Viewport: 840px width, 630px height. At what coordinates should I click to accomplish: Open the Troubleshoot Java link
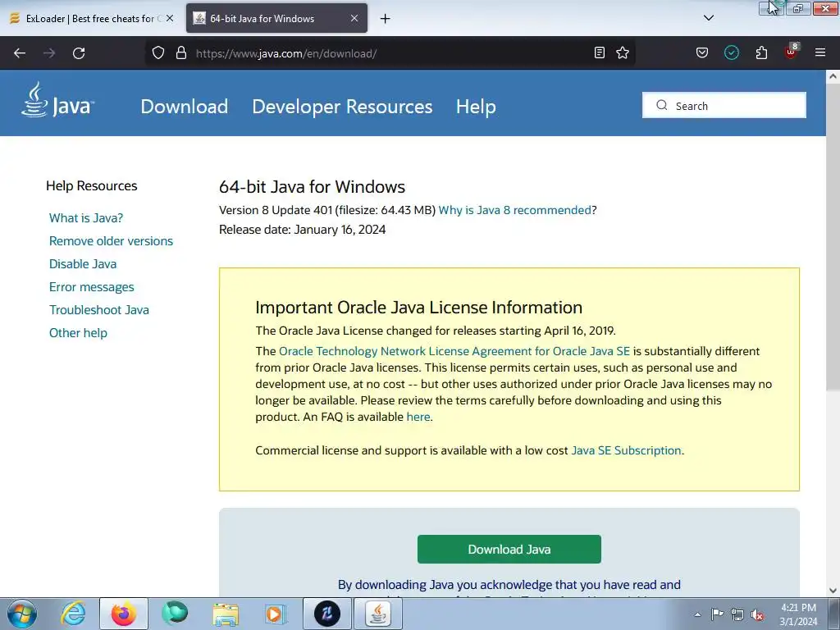click(x=99, y=310)
